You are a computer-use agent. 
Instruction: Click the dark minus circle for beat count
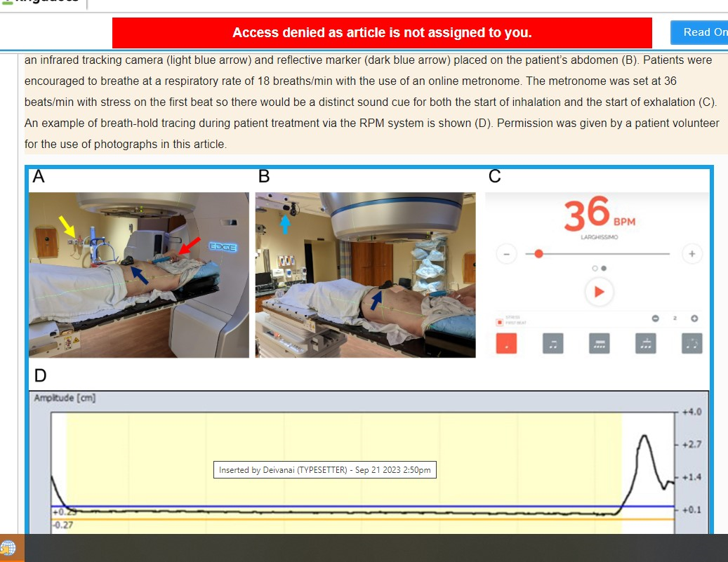655,319
